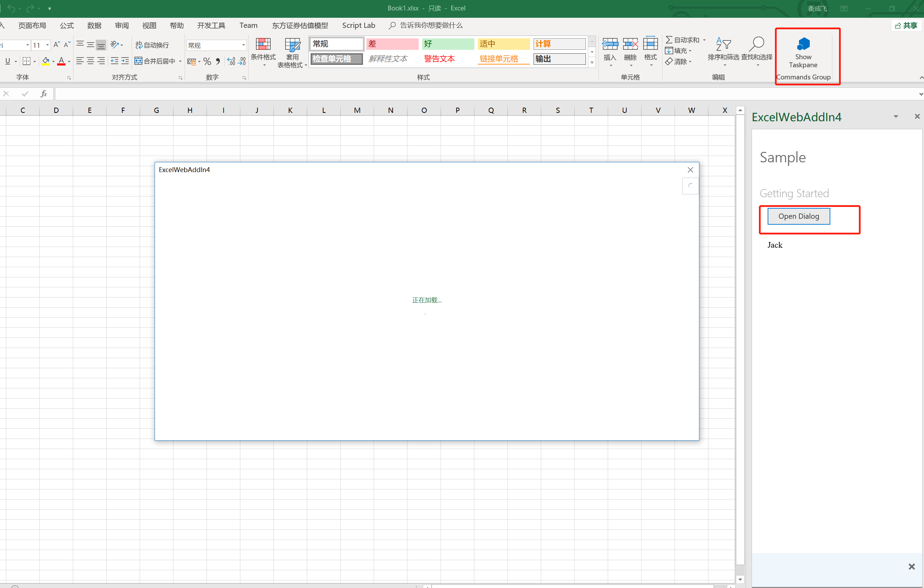Apply the 好 (Good) cell style
Image resolution: width=924 pixels, height=588 pixels.
tap(448, 44)
